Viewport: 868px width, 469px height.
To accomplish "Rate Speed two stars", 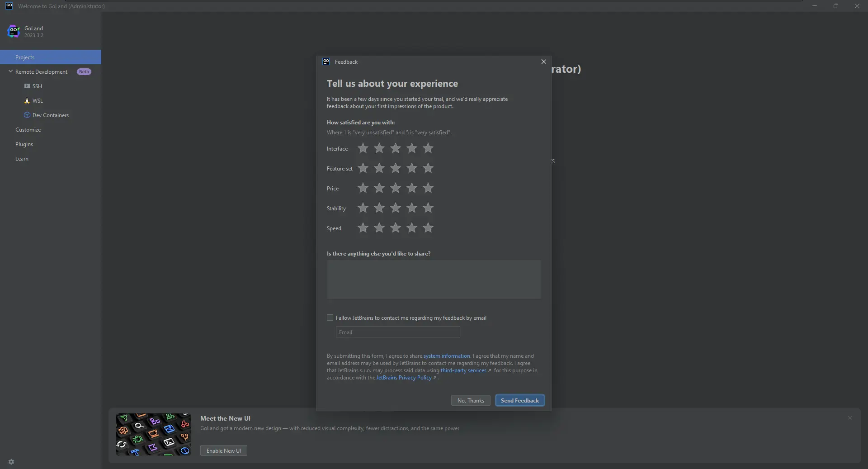I will (x=379, y=228).
